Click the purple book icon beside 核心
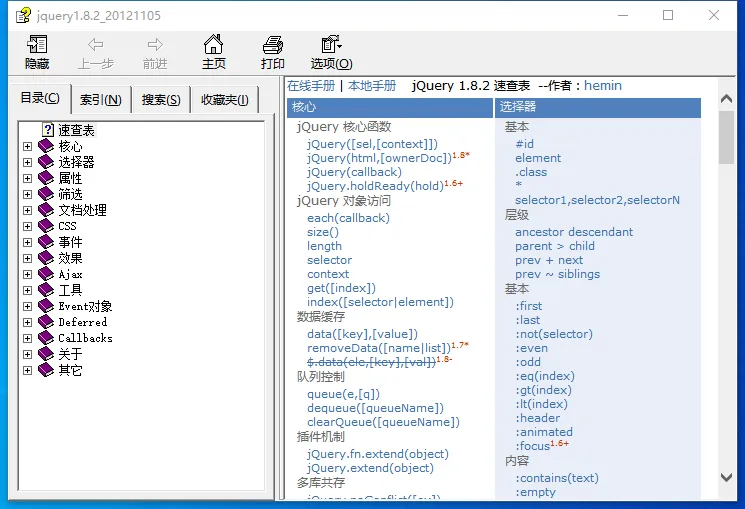 click(x=46, y=146)
